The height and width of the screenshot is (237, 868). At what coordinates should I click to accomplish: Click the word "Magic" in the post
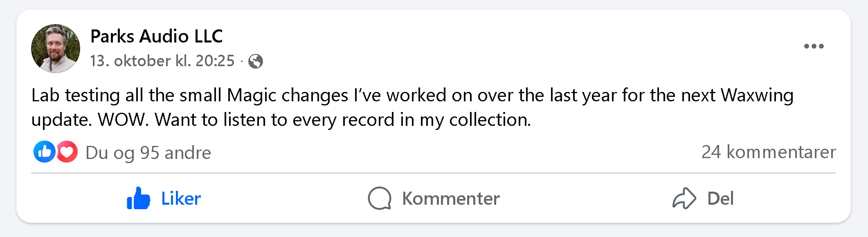pos(252,95)
